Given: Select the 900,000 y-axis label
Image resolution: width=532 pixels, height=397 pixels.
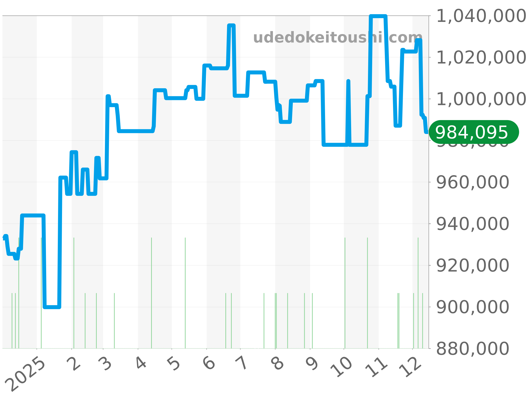Looking at the screenshot, I should point(472,307).
